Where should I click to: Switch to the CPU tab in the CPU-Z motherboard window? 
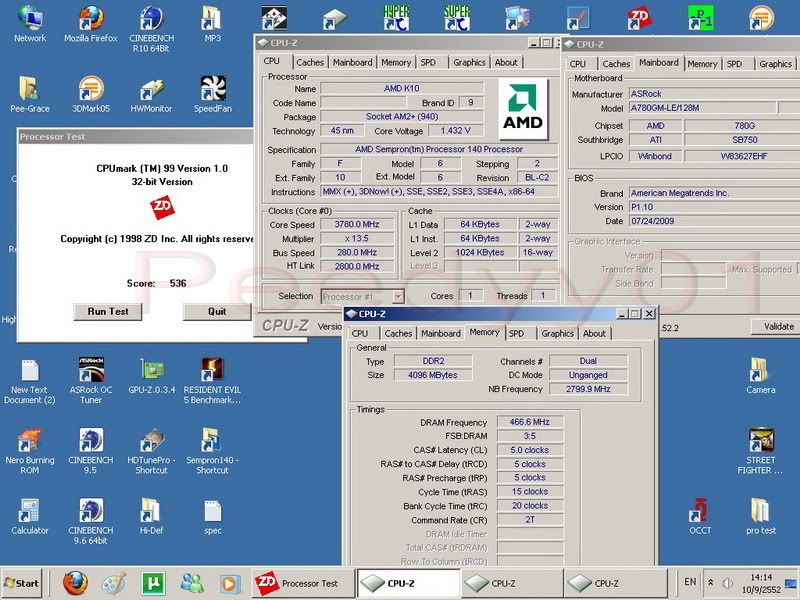click(x=578, y=64)
